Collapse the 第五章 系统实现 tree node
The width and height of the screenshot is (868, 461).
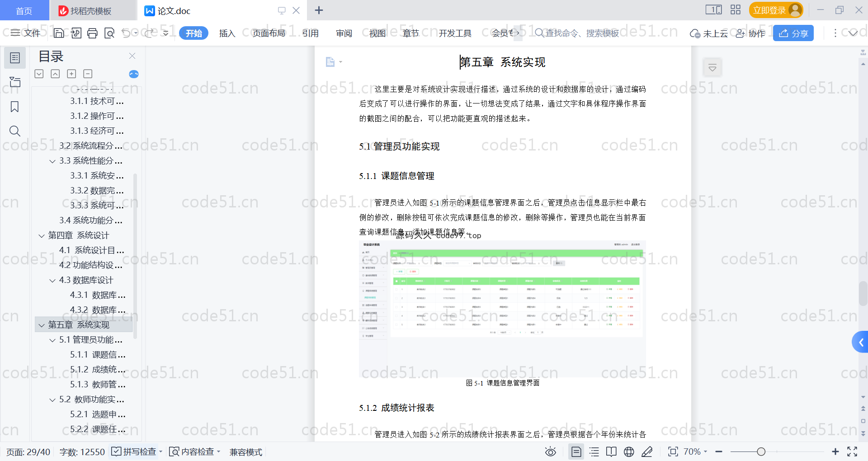[42, 325]
